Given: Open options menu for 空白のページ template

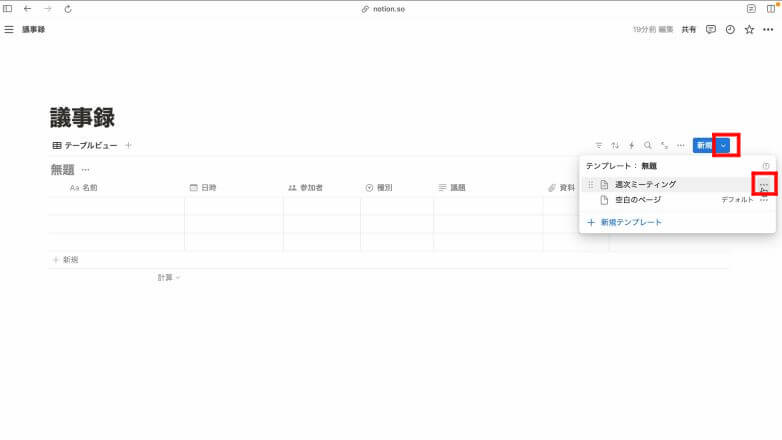Looking at the screenshot, I should point(764,200).
